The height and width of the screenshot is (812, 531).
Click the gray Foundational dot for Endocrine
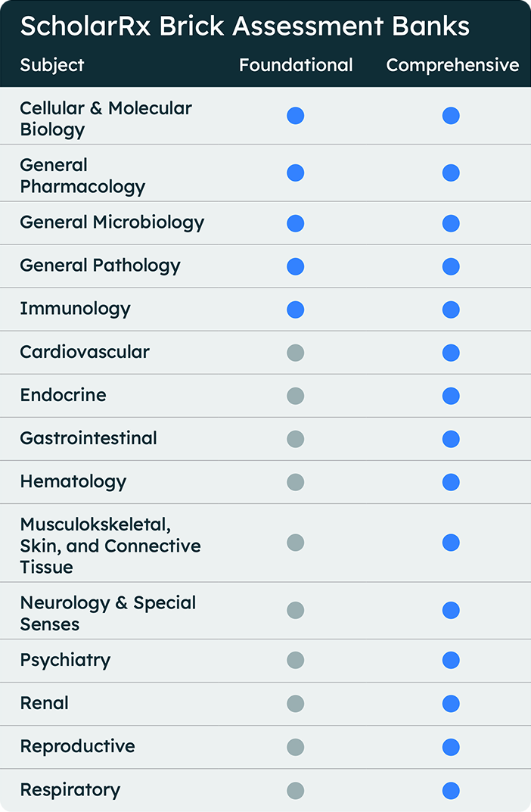(296, 396)
